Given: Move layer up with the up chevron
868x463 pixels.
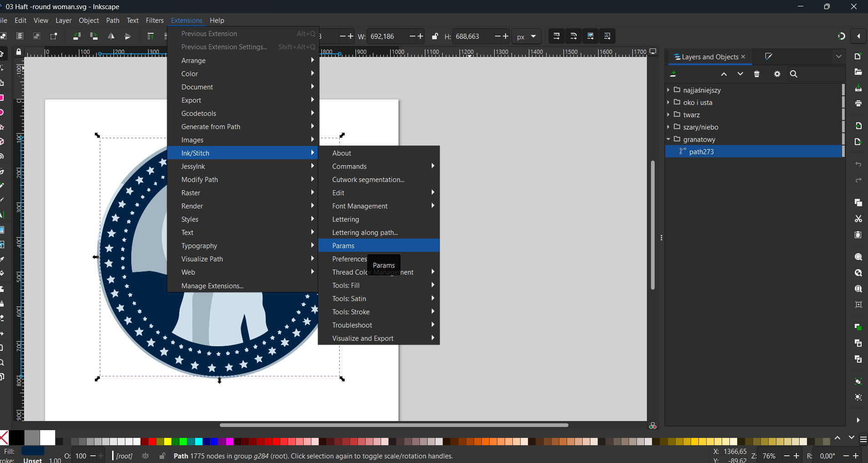Looking at the screenshot, I should 724,74.
